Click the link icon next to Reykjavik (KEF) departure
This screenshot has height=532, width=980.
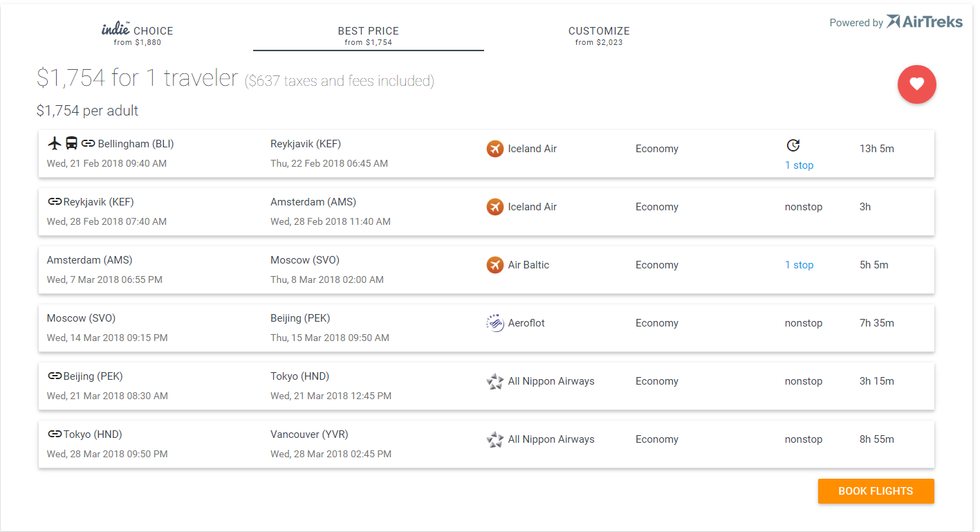point(55,202)
